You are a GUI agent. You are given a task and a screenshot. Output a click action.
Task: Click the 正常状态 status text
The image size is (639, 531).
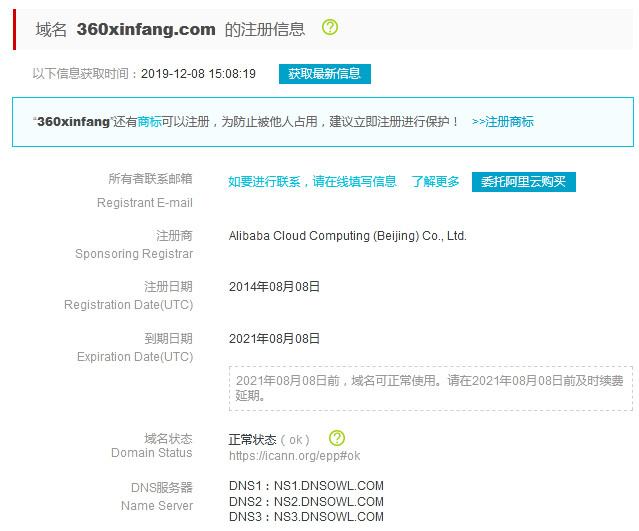coord(252,440)
